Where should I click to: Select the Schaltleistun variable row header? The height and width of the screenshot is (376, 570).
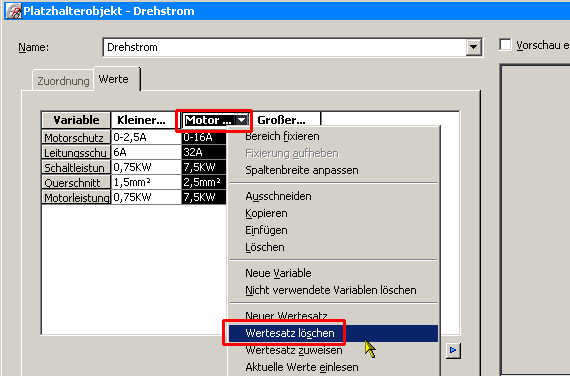coord(76,167)
